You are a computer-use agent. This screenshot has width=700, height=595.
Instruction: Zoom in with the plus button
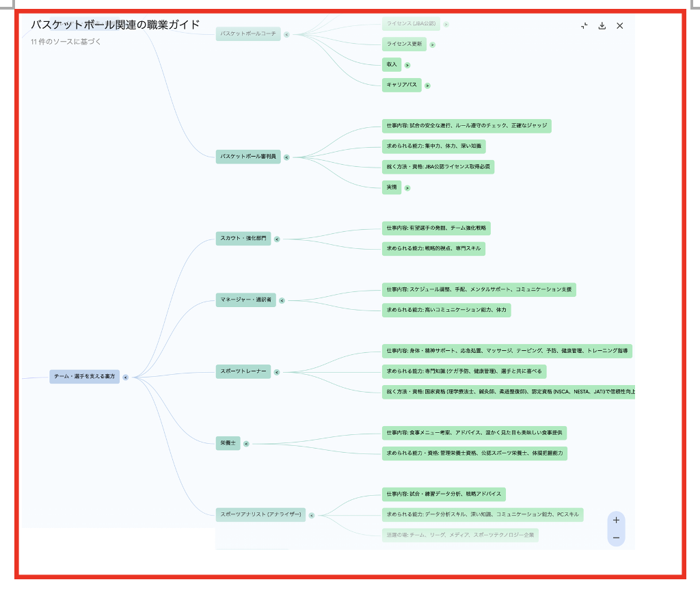(x=616, y=520)
